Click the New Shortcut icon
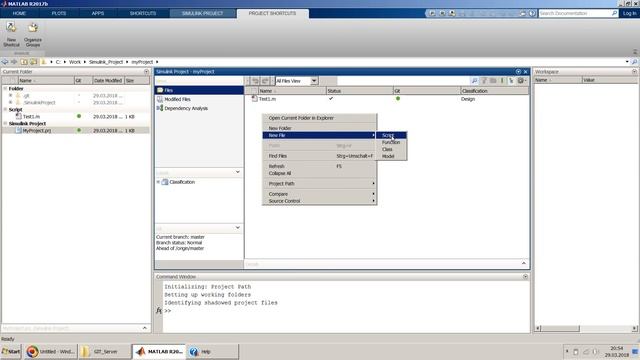Viewport: 640px width, 360px height. (11, 28)
